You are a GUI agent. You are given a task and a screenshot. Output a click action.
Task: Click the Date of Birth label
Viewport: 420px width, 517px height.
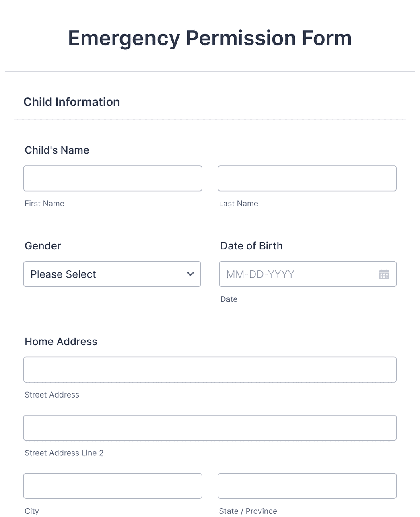pos(251,245)
